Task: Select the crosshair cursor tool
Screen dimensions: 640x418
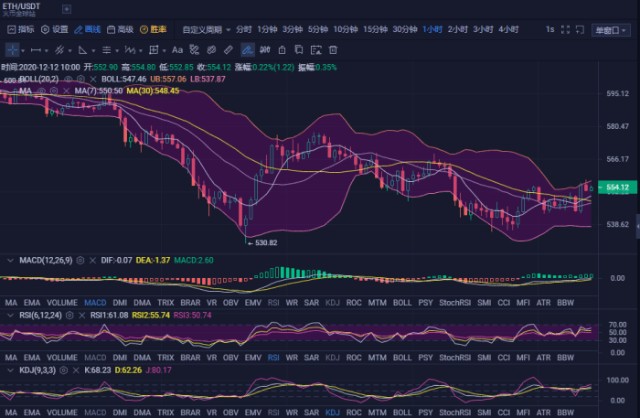Action: [x=12, y=50]
